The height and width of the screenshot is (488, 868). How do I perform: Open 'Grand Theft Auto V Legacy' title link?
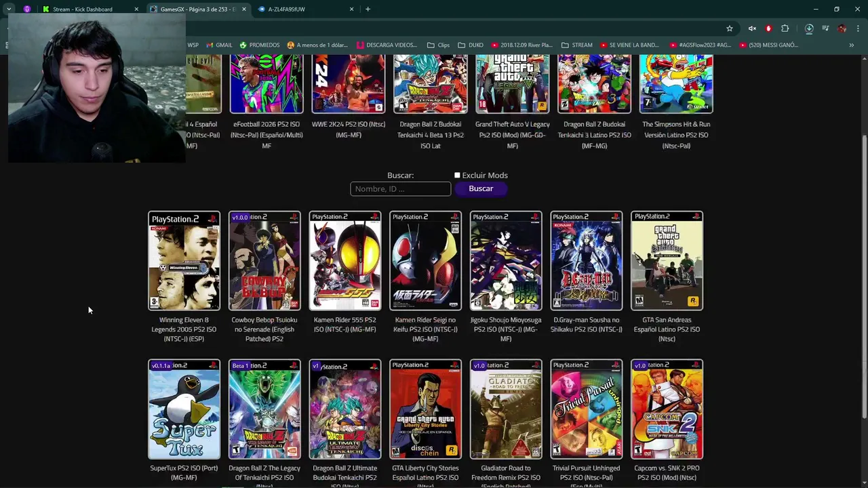(512, 135)
